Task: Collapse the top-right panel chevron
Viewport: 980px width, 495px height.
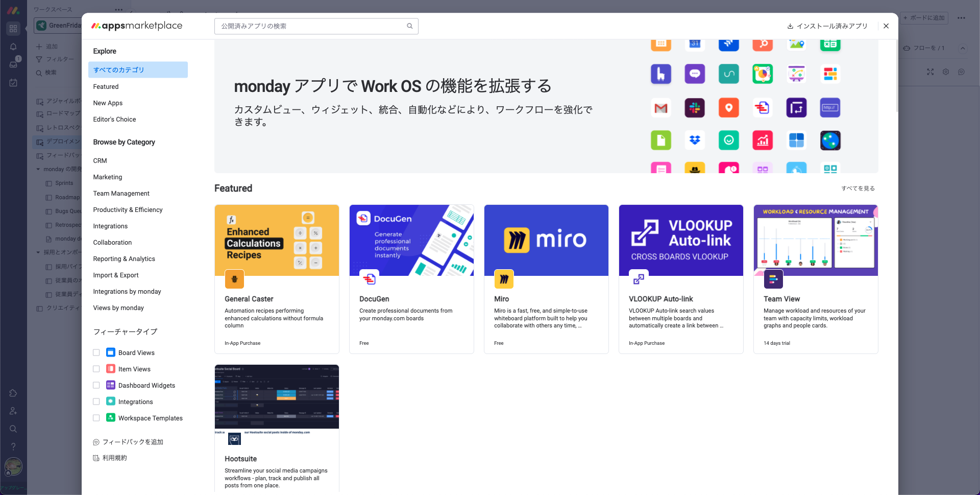Action: coord(963,48)
